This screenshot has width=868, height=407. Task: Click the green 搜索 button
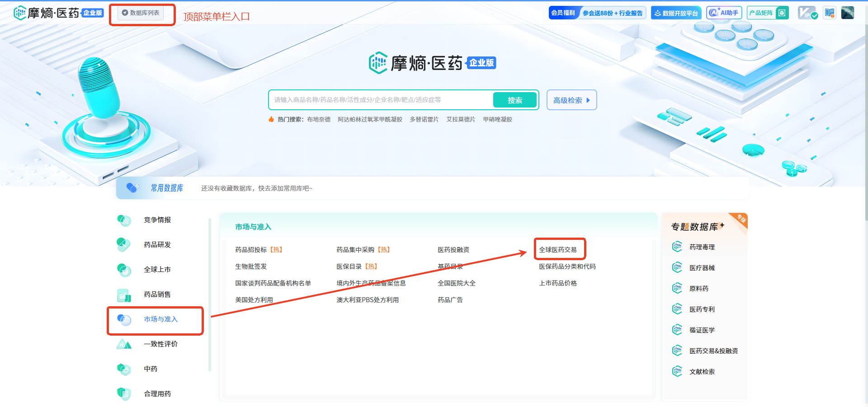point(515,100)
